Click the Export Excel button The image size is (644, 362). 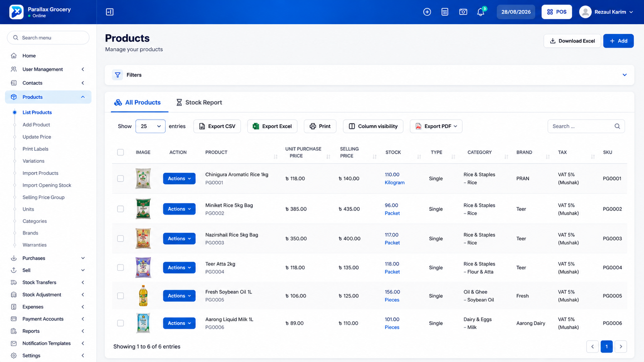pyautogui.click(x=272, y=126)
